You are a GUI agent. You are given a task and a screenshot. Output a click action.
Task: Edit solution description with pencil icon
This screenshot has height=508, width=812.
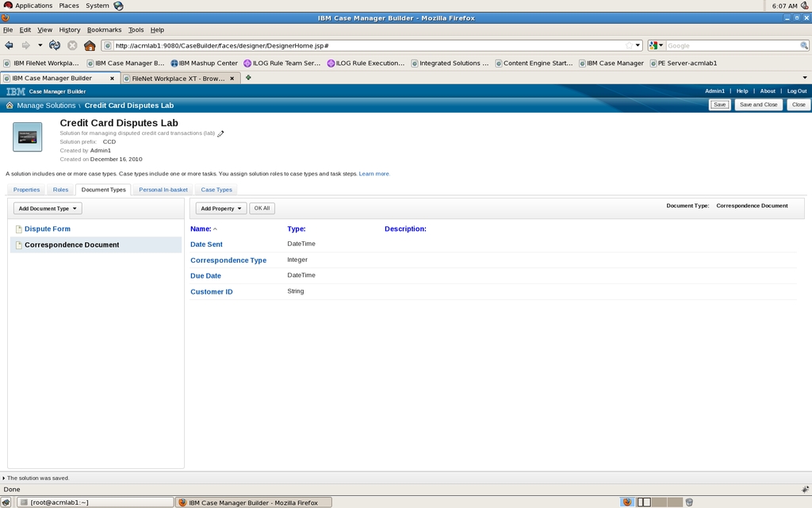pos(220,133)
